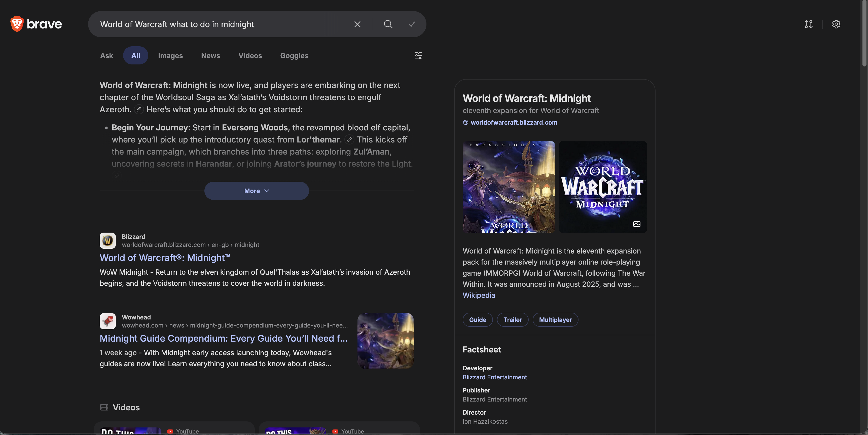
Task: Submit search with the checkmark icon
Action: [412, 24]
